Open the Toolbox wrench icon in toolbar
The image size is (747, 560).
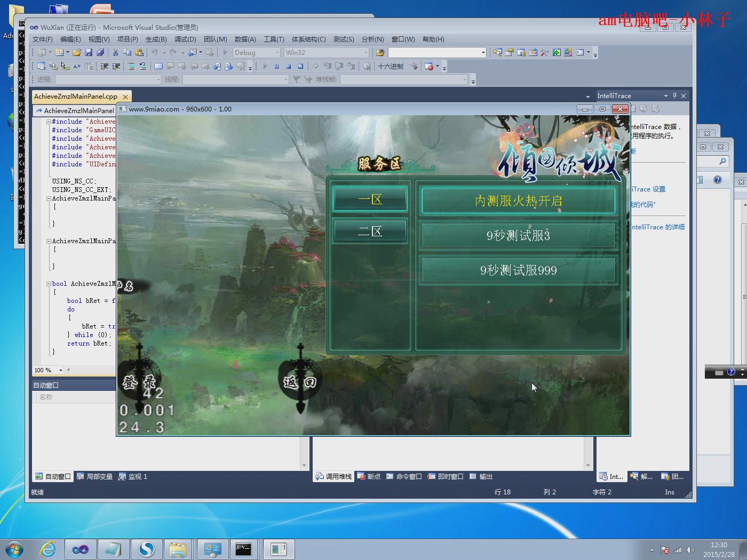pos(544,52)
